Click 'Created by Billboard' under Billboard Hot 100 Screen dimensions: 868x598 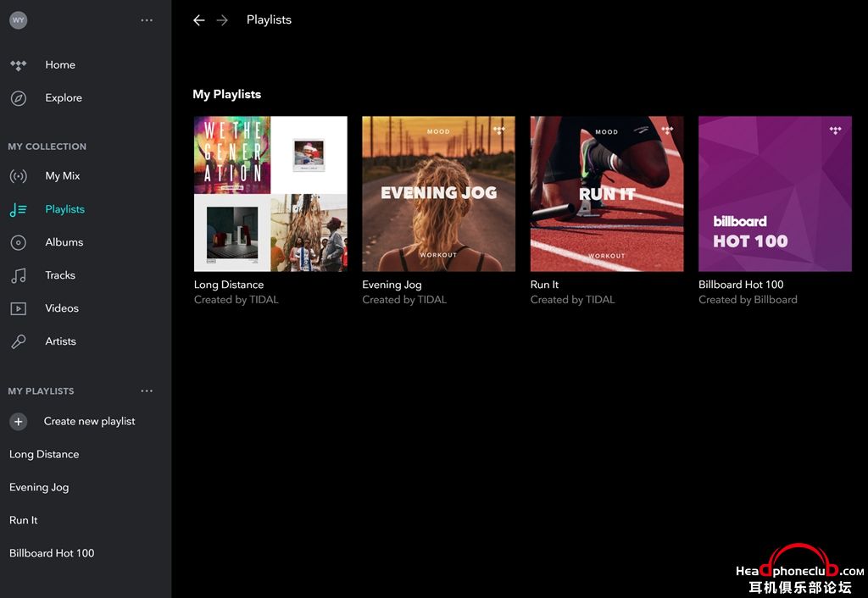coord(748,300)
